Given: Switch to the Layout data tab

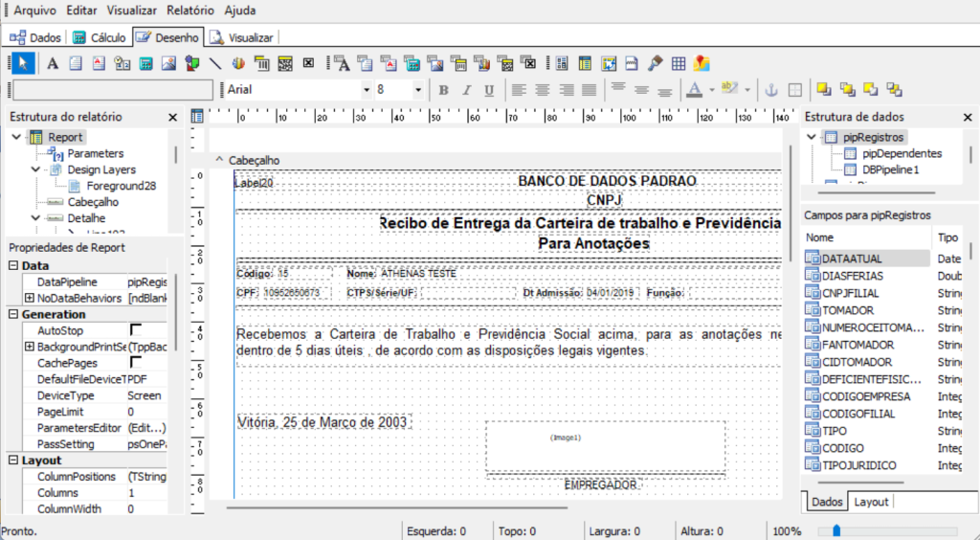Looking at the screenshot, I should [871, 502].
